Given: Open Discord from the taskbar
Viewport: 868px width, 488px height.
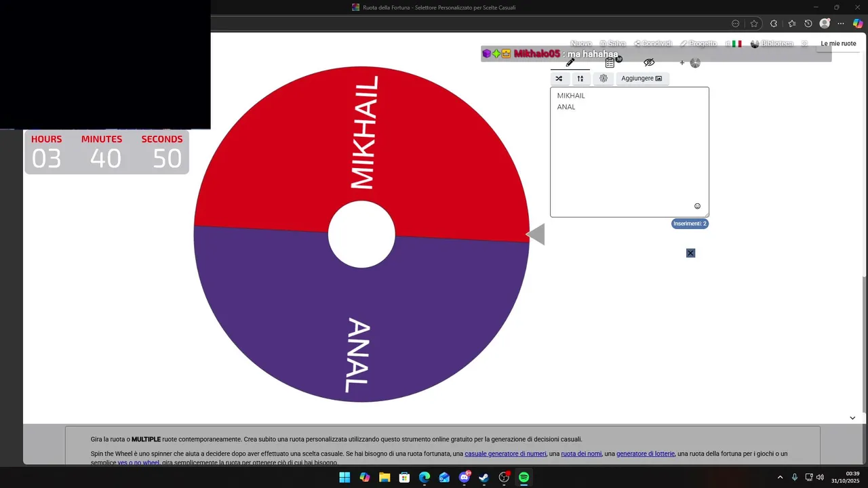Looking at the screenshot, I should coord(465,477).
